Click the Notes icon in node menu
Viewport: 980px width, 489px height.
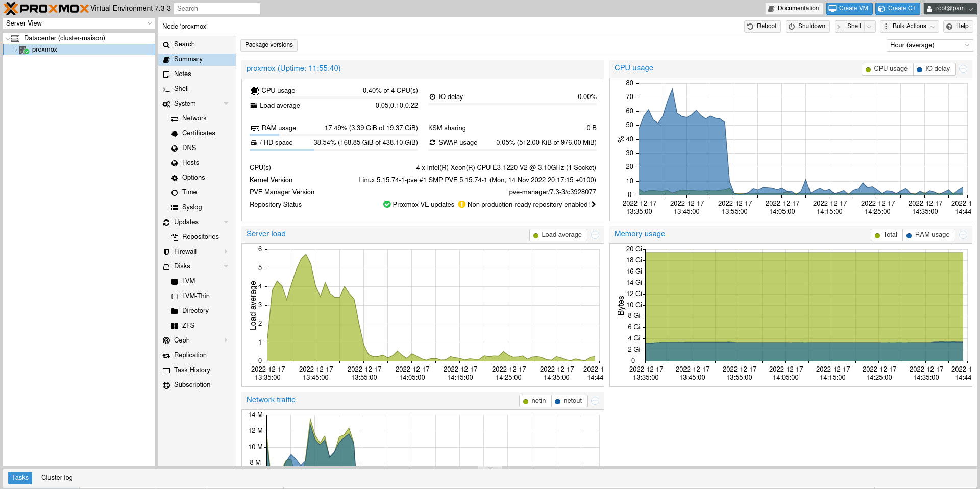(166, 75)
